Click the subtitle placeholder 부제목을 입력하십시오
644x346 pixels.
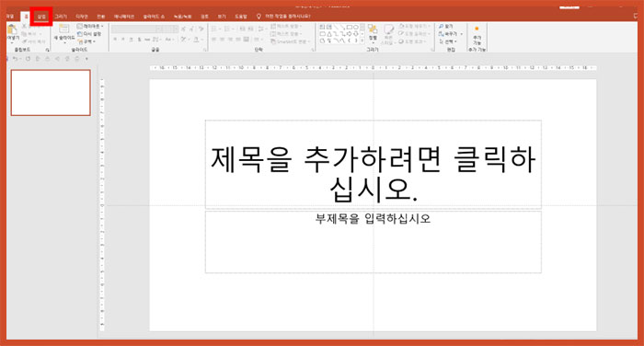(x=373, y=242)
